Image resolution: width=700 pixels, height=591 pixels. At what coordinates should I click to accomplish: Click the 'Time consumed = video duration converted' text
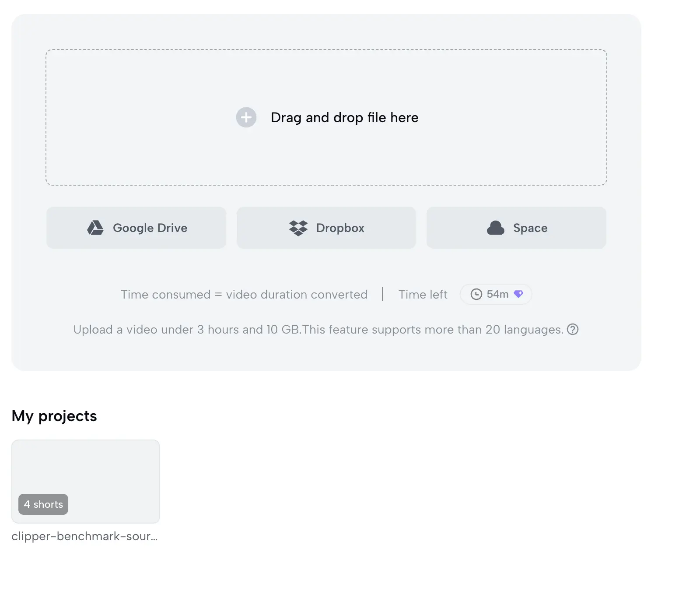pyautogui.click(x=244, y=295)
